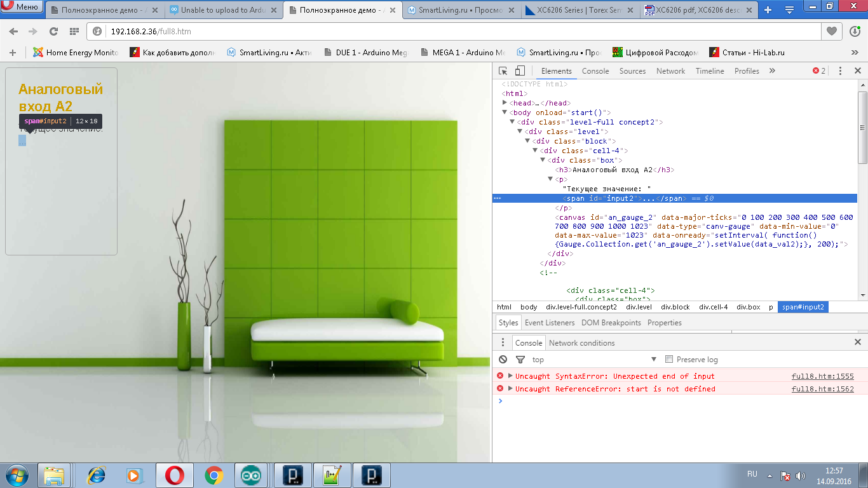Open the full8.htm:1555 source link
Image resolution: width=868 pixels, height=488 pixels.
(x=822, y=376)
